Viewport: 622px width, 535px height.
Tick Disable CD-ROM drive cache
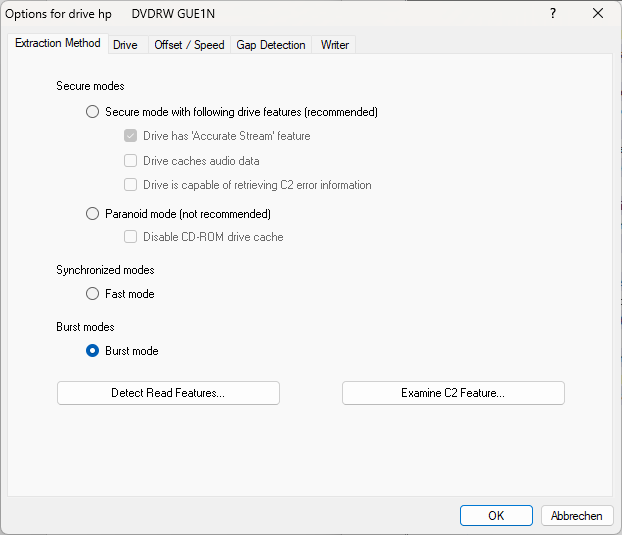click(130, 237)
